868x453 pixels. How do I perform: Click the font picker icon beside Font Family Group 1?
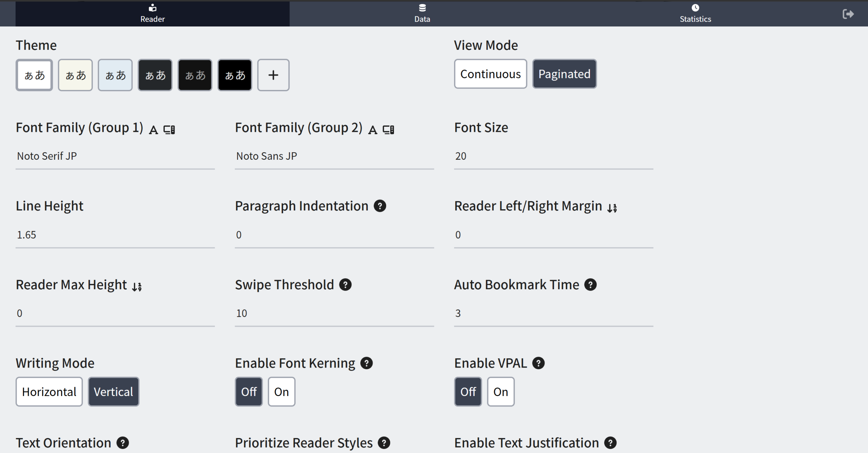point(154,130)
